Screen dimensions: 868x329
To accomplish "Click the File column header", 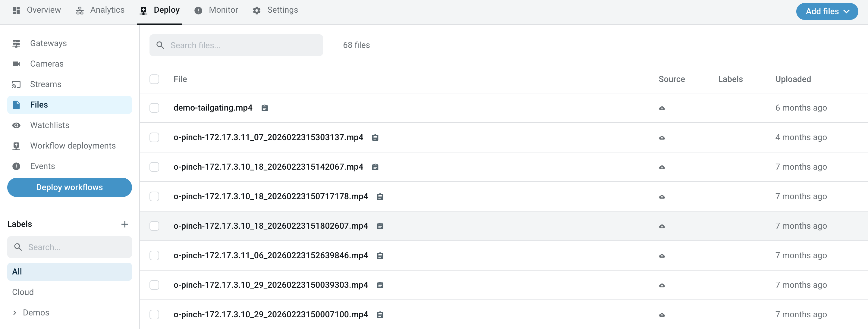I will (180, 79).
